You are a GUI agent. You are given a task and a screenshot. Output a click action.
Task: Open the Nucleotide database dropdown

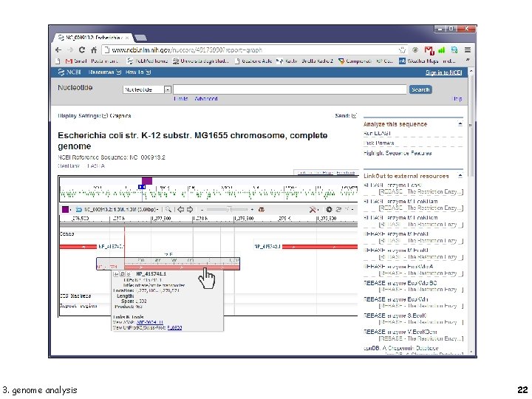(x=147, y=89)
